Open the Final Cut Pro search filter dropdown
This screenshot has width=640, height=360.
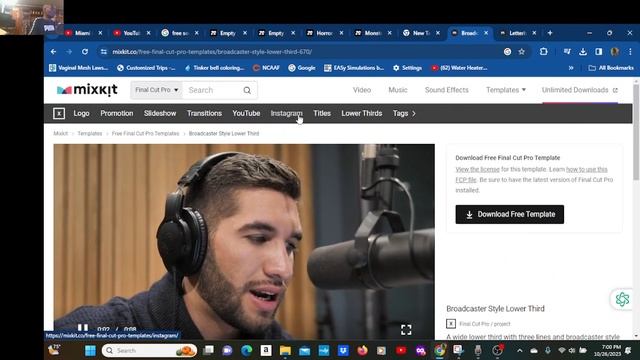(157, 90)
